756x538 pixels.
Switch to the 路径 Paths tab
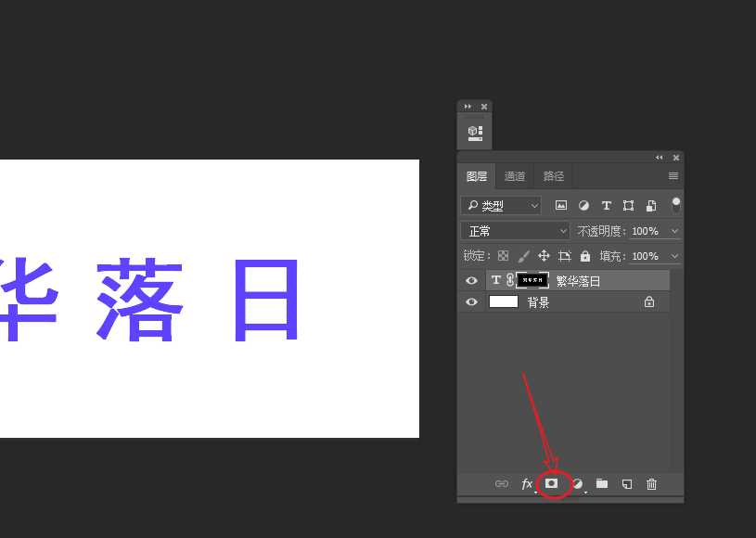tap(554, 175)
